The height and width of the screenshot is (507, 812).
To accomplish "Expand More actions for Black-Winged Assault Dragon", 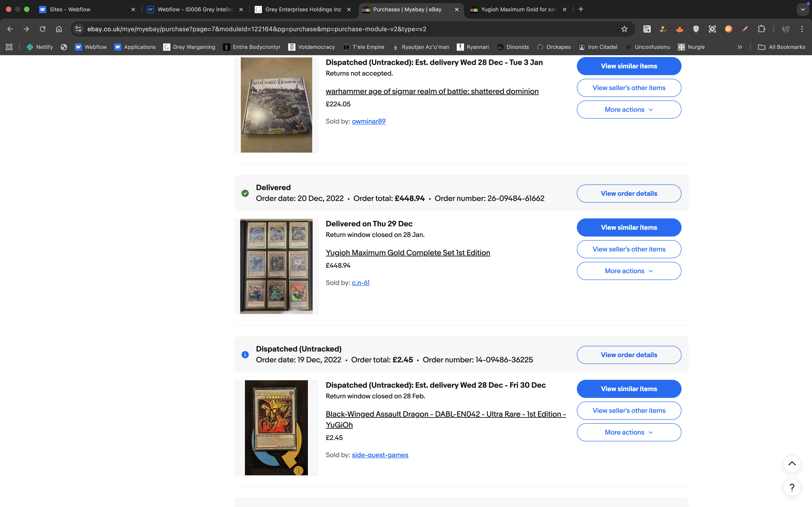I will pos(629,432).
